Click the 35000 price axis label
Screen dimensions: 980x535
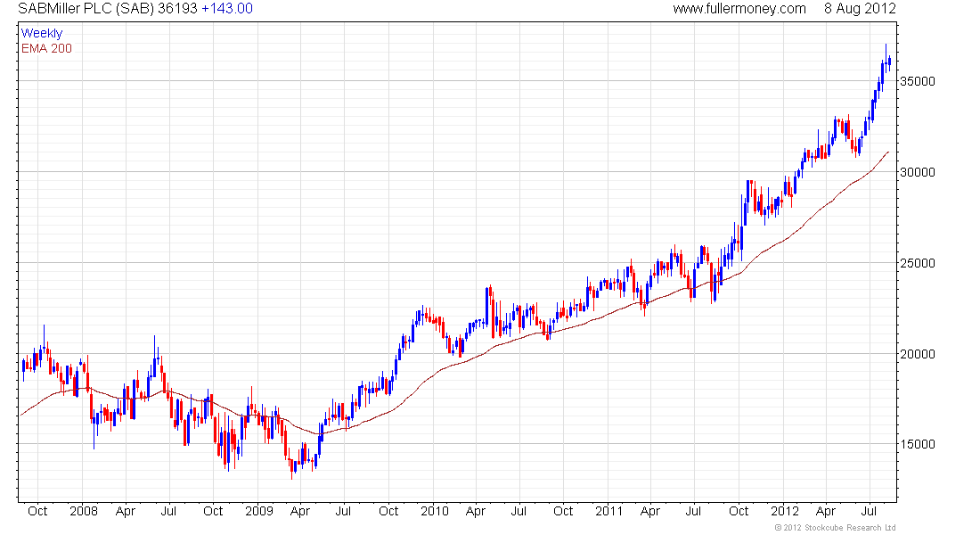tap(917, 81)
